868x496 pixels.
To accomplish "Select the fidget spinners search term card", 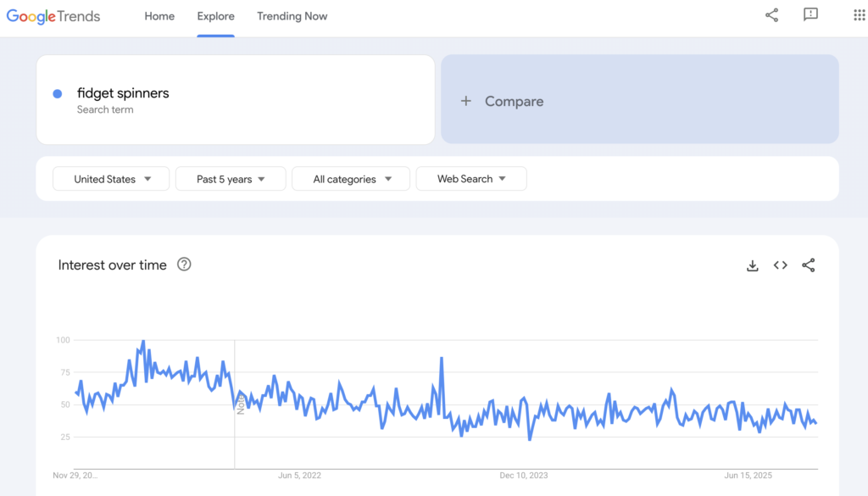I will [x=235, y=99].
